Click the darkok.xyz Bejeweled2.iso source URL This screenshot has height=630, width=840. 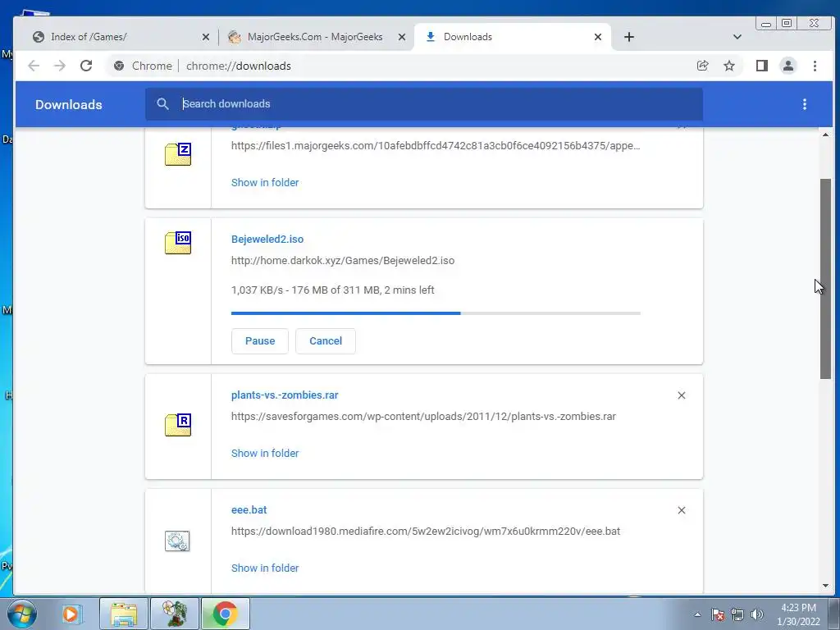point(343,261)
